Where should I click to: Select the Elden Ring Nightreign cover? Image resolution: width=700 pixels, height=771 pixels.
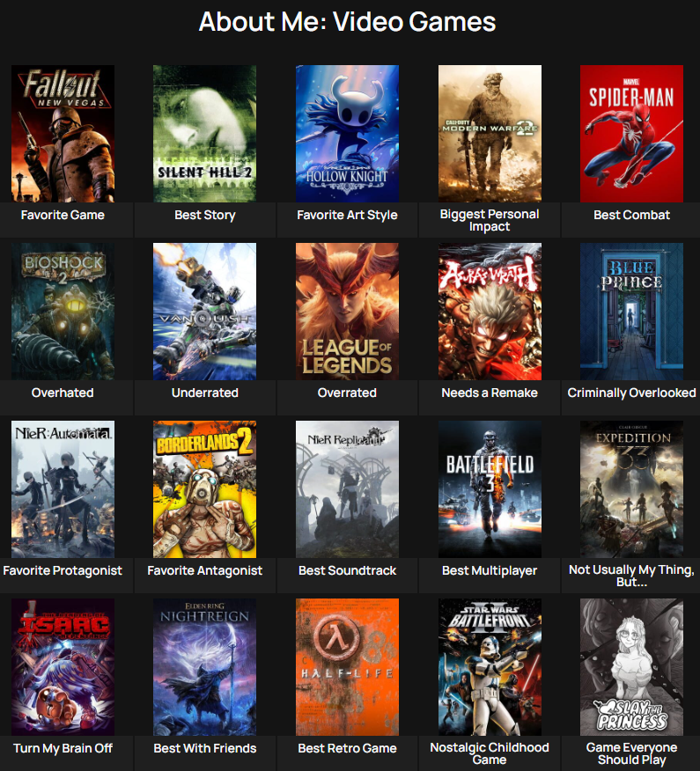[204, 667]
